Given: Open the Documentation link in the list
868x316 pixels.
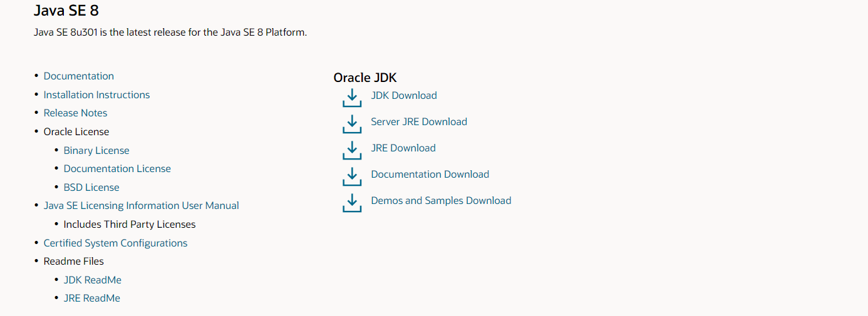Looking at the screenshot, I should point(79,76).
